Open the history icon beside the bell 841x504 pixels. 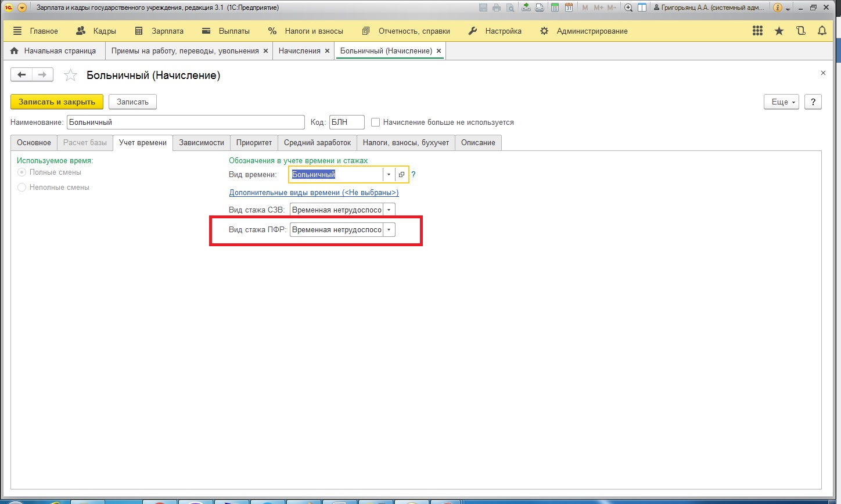pyautogui.click(x=801, y=31)
